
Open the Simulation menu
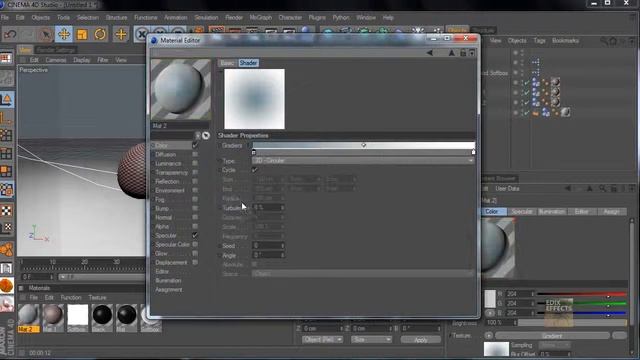click(206, 18)
